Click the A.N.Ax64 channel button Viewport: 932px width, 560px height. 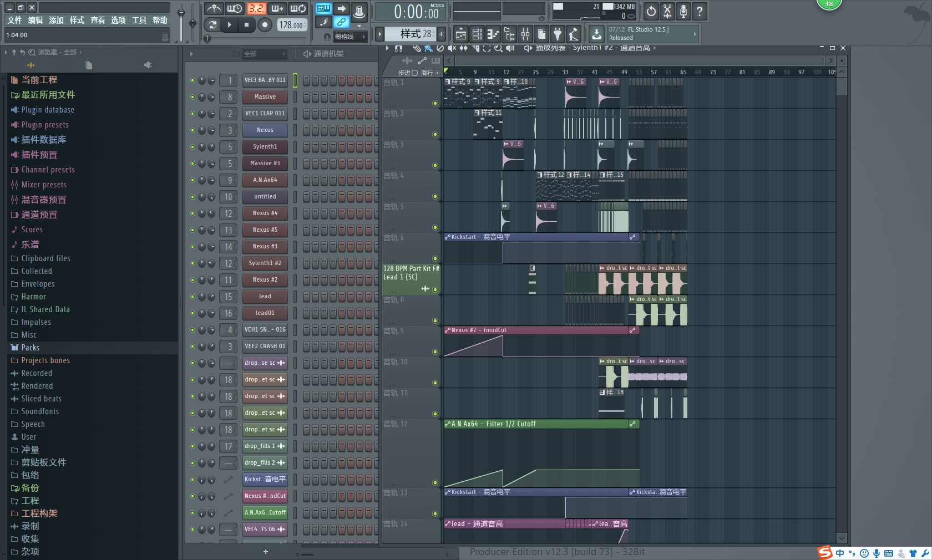point(265,180)
